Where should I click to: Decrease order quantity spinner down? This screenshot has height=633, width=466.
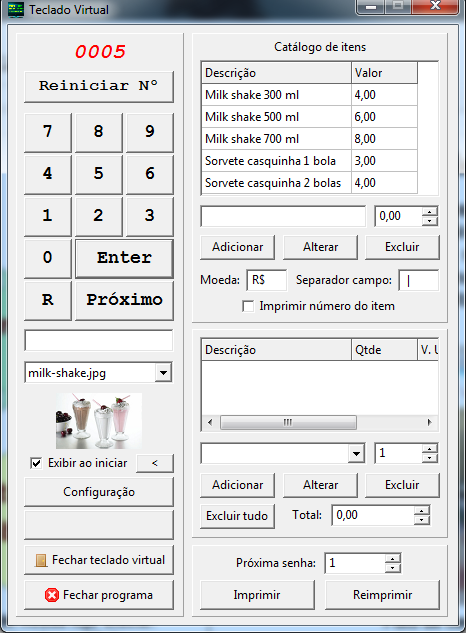point(430,458)
